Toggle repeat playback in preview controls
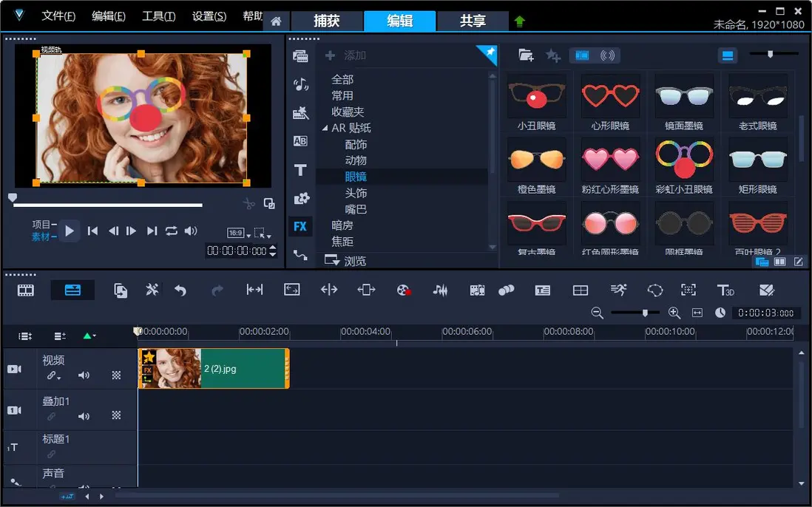This screenshot has height=507, width=812. click(x=172, y=231)
